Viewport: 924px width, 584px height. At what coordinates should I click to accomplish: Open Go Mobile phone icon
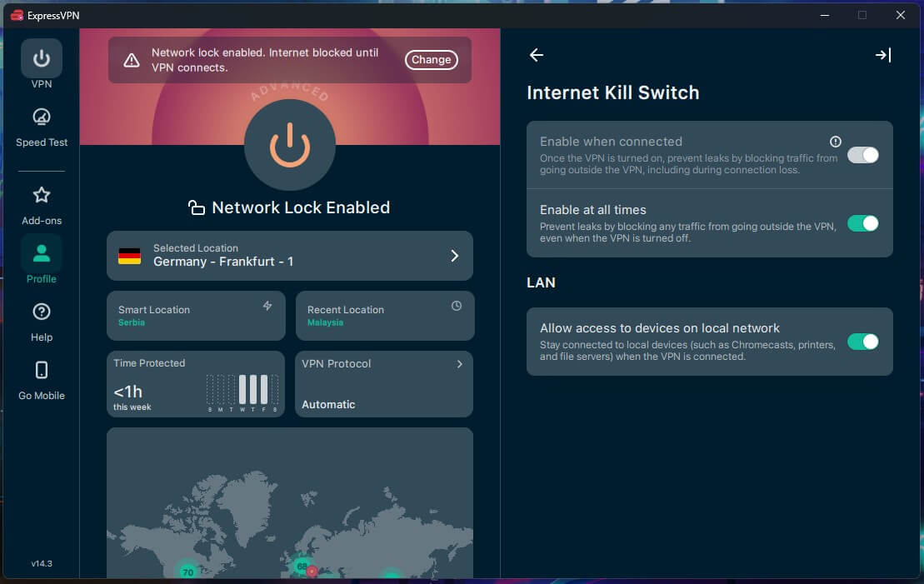click(42, 370)
